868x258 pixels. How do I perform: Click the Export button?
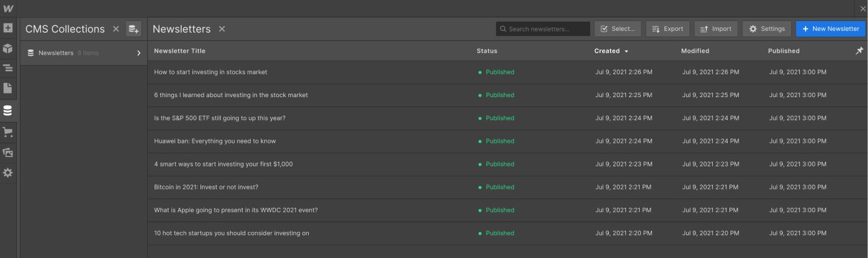[668, 29]
